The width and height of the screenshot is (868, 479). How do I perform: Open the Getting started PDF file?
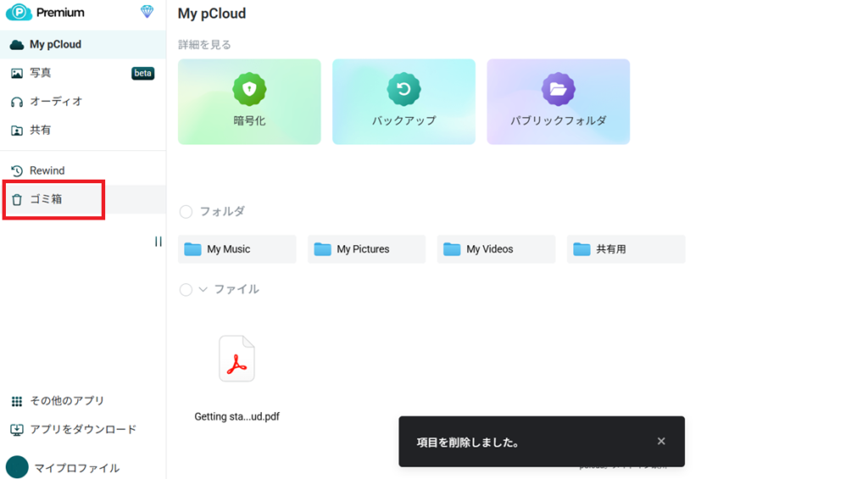coord(236,359)
